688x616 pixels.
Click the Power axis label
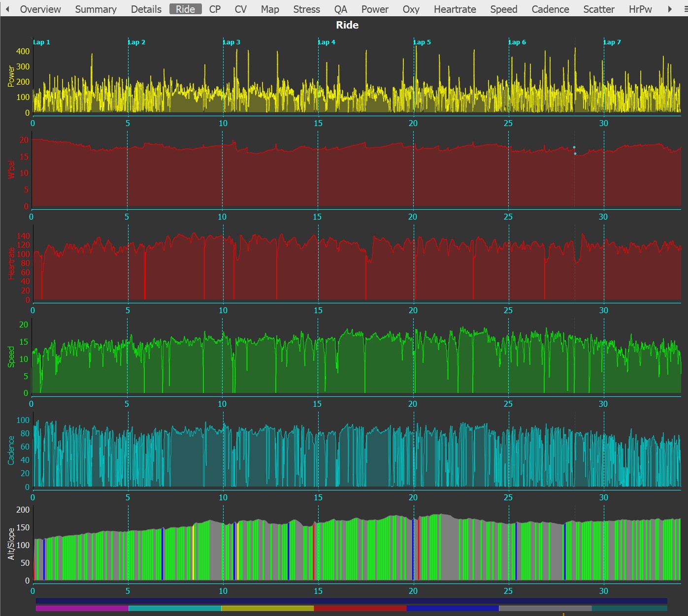pos(11,76)
